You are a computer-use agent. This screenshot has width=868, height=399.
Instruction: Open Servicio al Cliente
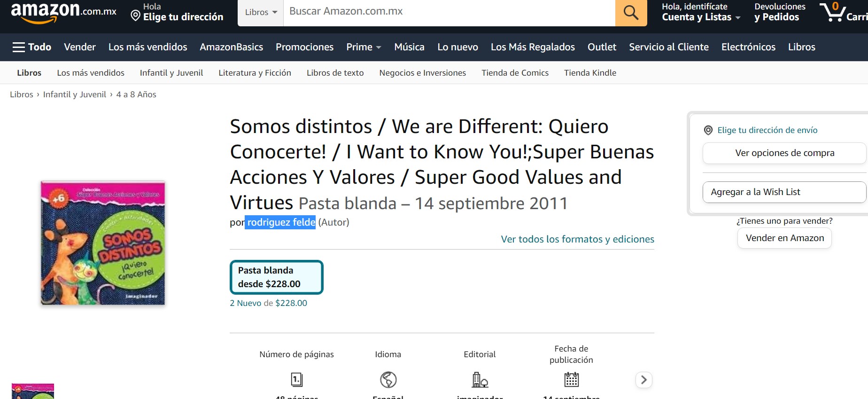(x=669, y=47)
